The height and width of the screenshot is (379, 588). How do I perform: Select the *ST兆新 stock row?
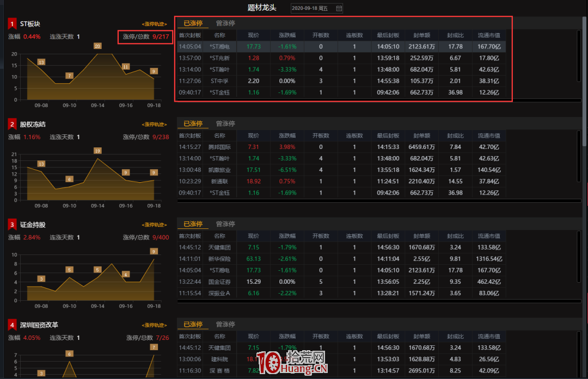[341, 58]
